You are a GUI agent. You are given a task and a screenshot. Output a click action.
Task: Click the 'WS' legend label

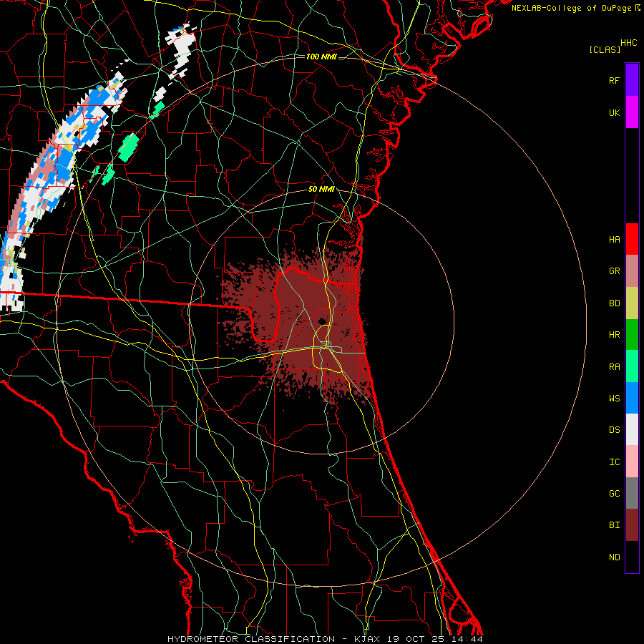click(615, 398)
